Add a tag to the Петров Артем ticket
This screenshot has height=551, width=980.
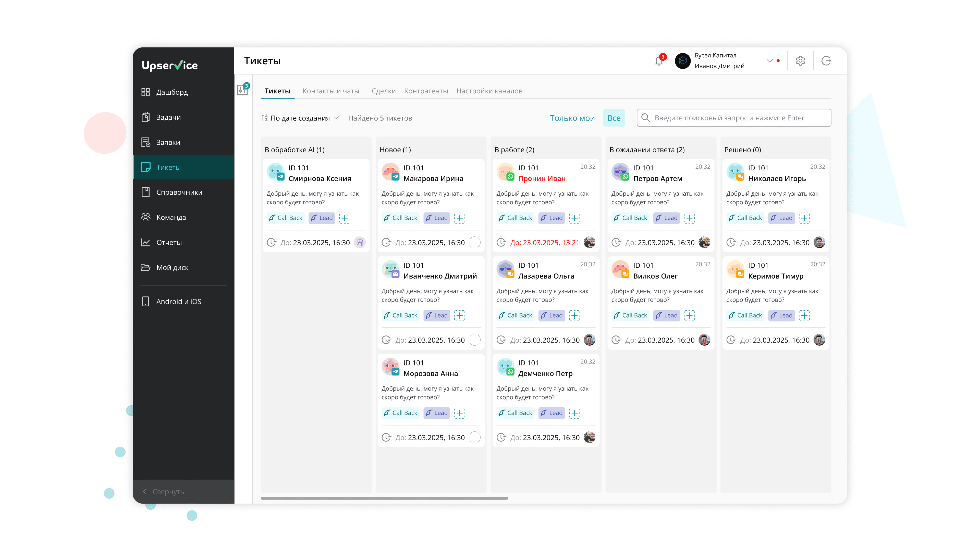pos(689,218)
